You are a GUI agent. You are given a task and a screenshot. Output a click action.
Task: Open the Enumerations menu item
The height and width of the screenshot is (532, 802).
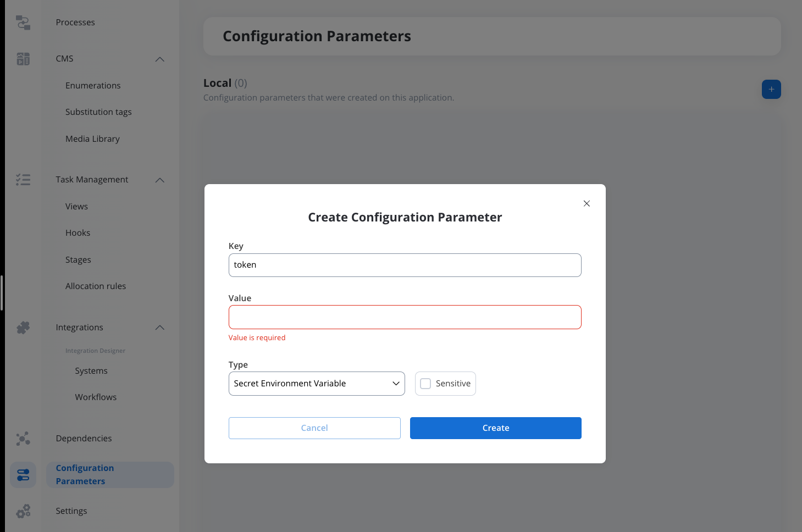tap(93, 86)
